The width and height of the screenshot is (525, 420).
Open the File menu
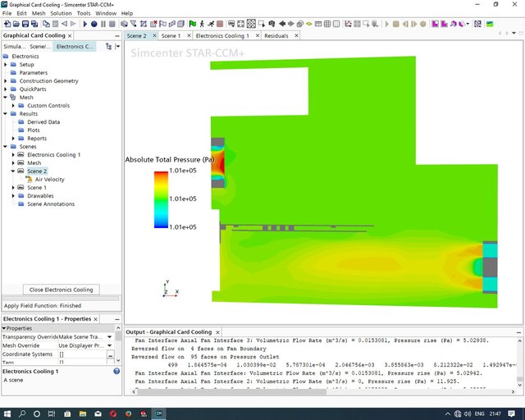7,13
